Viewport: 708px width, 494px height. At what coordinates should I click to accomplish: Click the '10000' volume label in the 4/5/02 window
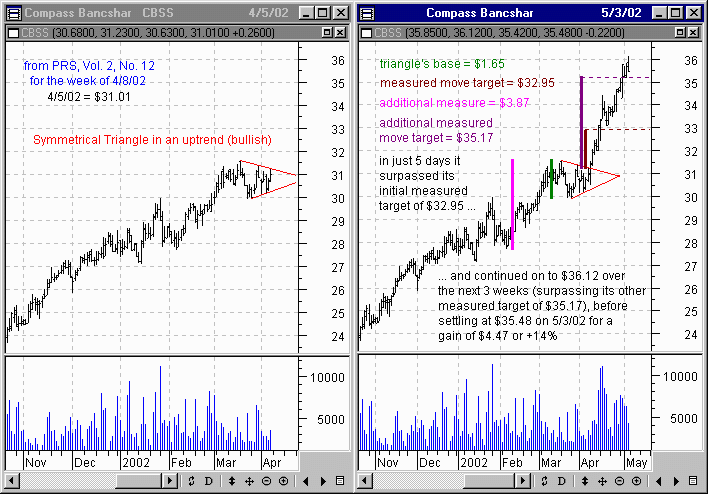(327, 377)
